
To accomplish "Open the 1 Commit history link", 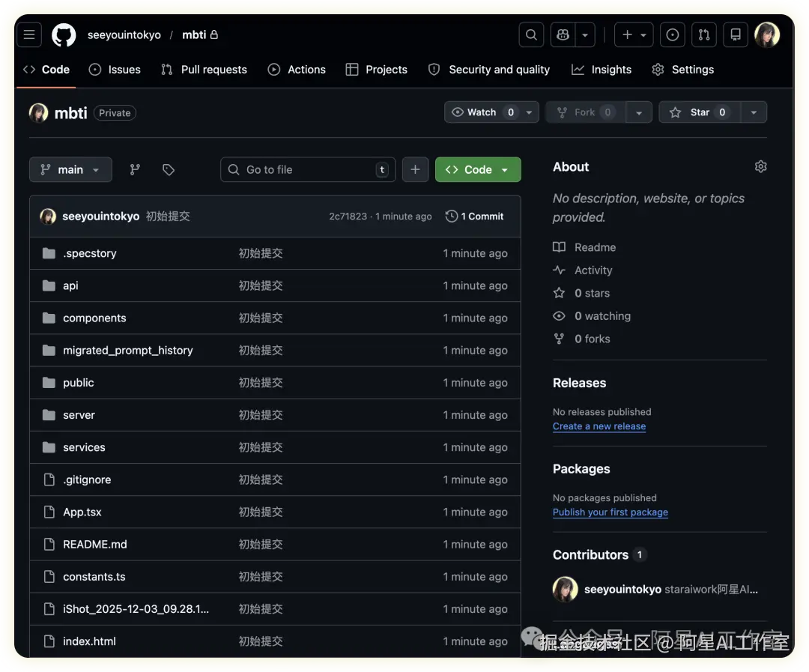I will pyautogui.click(x=474, y=217).
